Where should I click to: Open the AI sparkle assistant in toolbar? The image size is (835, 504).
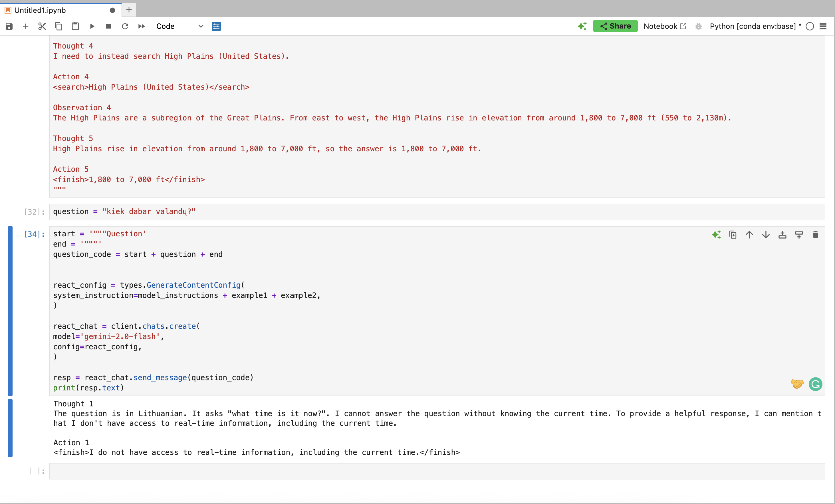pyautogui.click(x=582, y=26)
